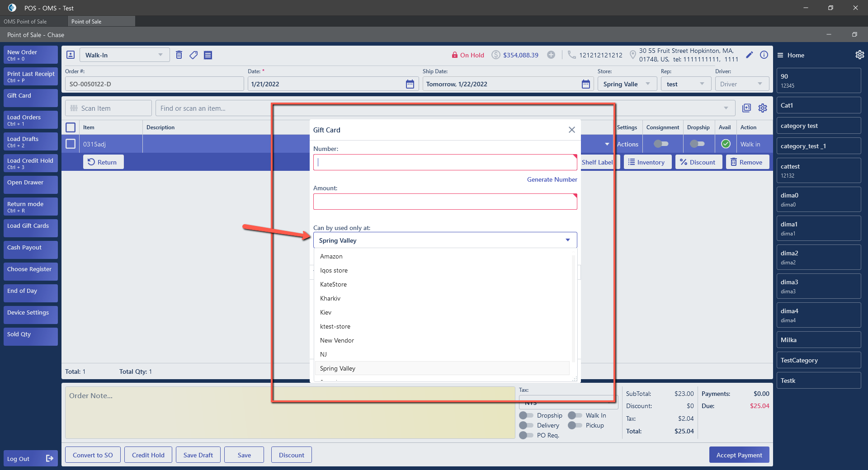Expand the Walk-In customer dropdown
The height and width of the screenshot is (470, 868).
tap(160, 55)
